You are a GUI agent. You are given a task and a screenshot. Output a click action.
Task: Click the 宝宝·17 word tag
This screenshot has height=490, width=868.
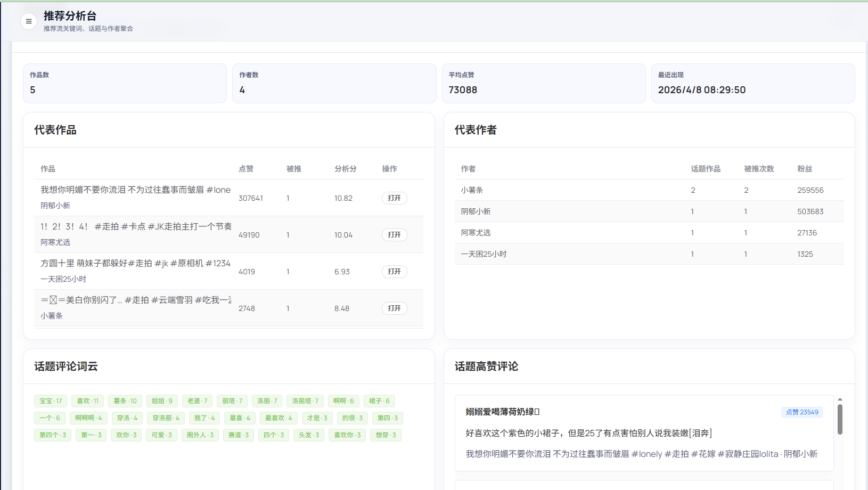click(51, 401)
